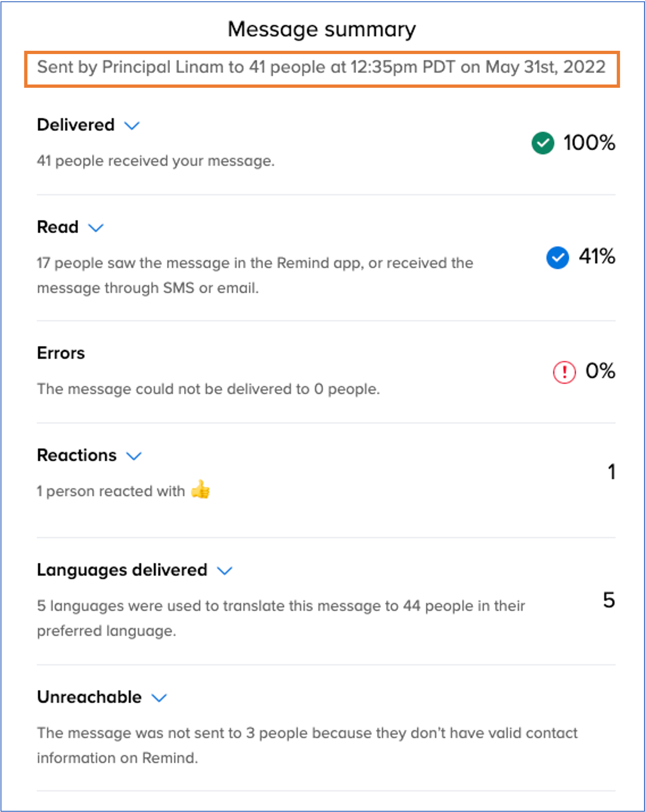Click the 100% delivered percentage

click(x=589, y=143)
